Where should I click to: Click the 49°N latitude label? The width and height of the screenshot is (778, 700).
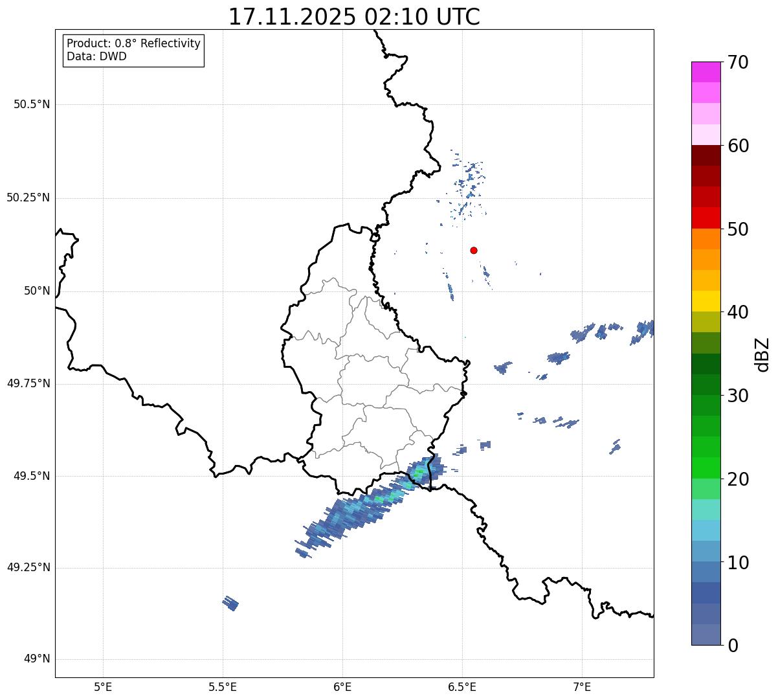coord(37,659)
